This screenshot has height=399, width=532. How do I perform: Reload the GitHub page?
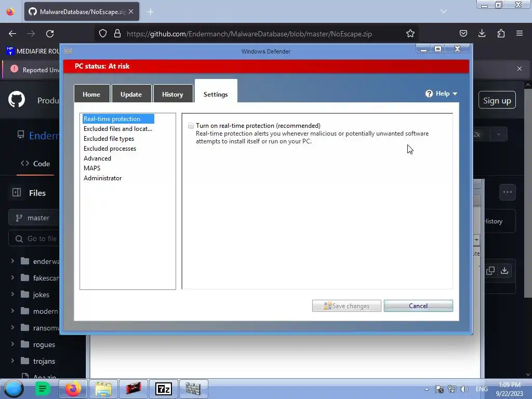[50, 34]
